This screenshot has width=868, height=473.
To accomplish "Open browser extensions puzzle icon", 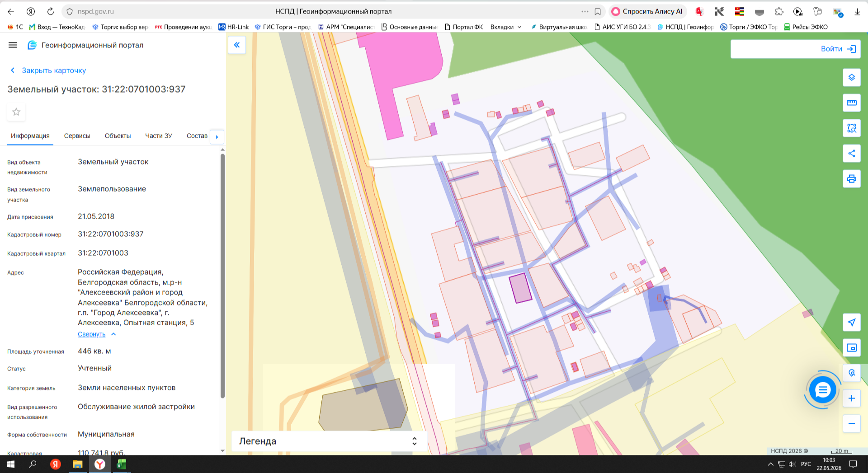I will pyautogui.click(x=779, y=12).
